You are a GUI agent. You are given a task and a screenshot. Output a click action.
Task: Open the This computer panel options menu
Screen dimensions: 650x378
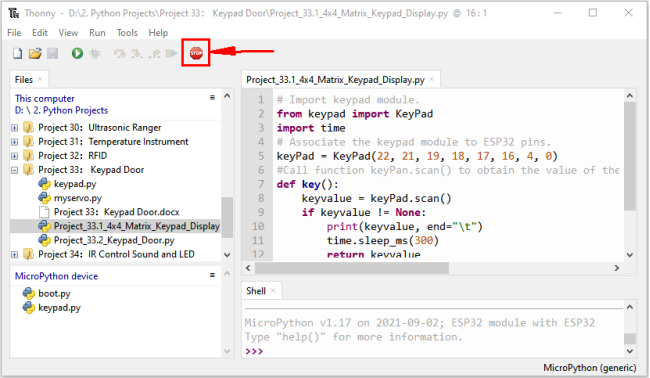212,97
